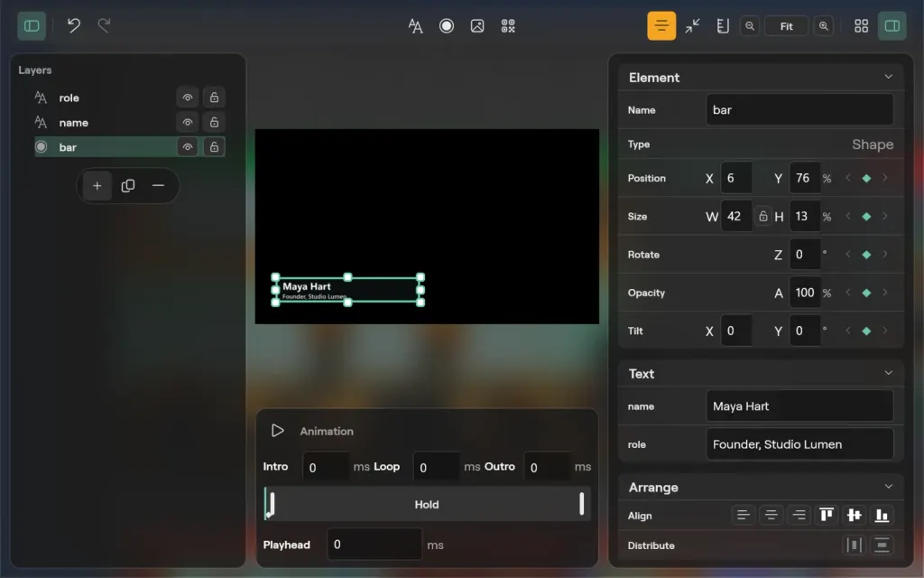Add a shape element from toolbar
The width and height of the screenshot is (924, 578).
[447, 26]
